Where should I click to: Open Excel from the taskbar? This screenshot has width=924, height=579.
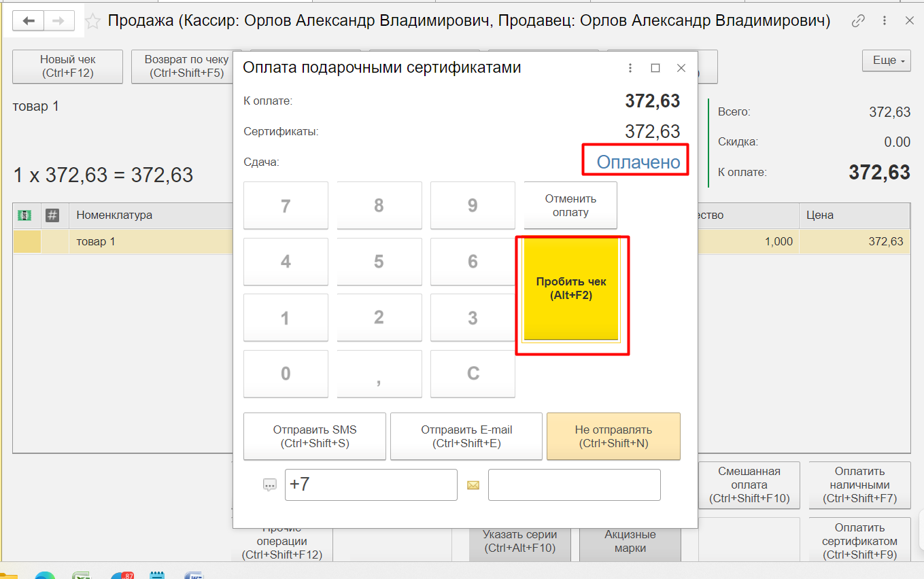coord(83,575)
